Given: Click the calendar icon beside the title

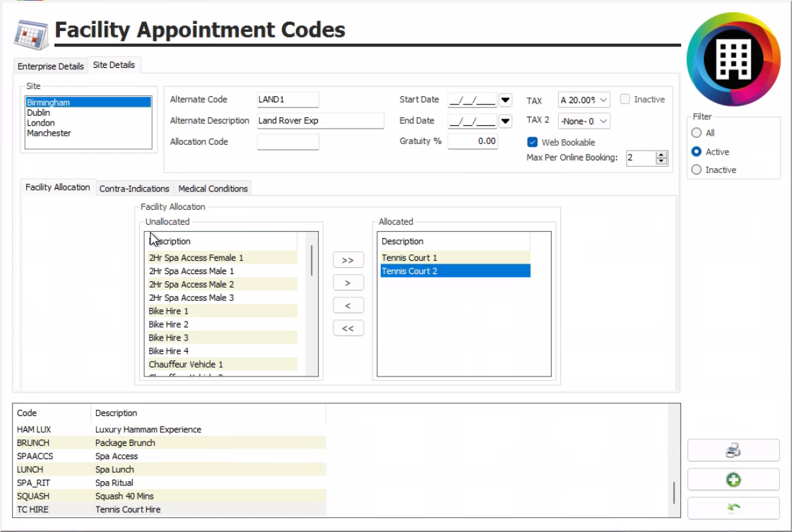Looking at the screenshot, I should pyautogui.click(x=32, y=32).
